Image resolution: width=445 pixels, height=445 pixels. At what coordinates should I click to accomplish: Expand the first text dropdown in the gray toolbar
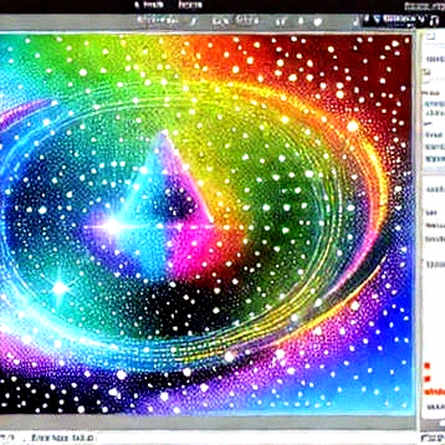coord(157,20)
